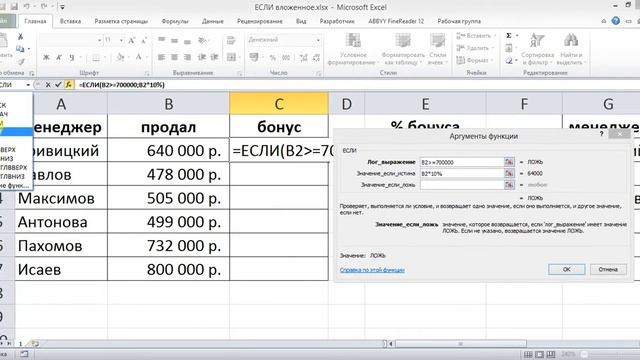The width and height of the screenshot is (640, 360).
Task: Cancel formula entry with the X icon
Action: [x=48, y=84]
